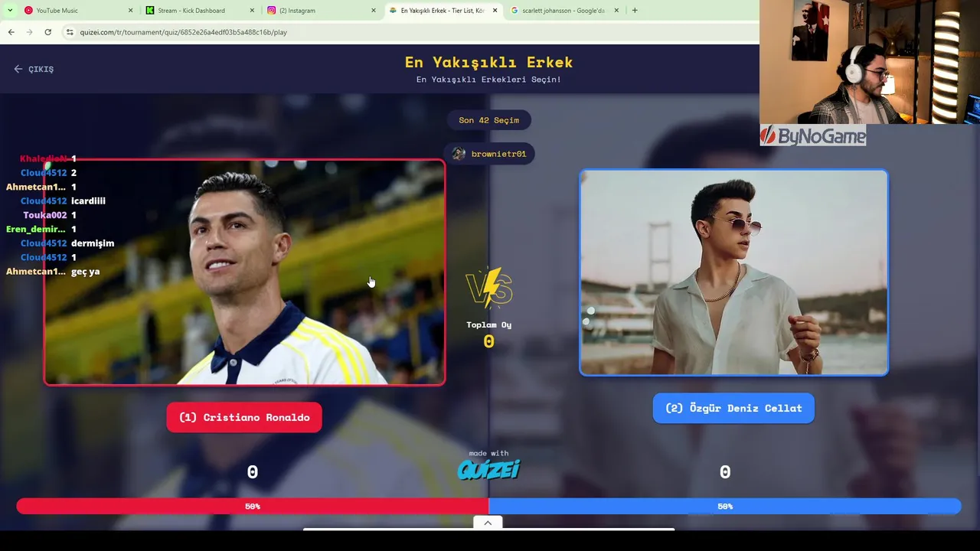Exit the quiz via ÇIKIŞ

34,69
